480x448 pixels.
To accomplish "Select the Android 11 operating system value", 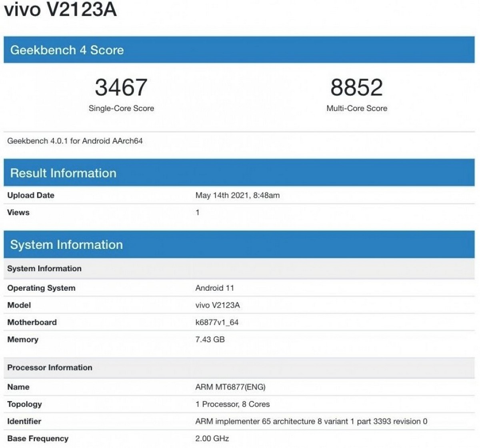I will click(x=214, y=288).
